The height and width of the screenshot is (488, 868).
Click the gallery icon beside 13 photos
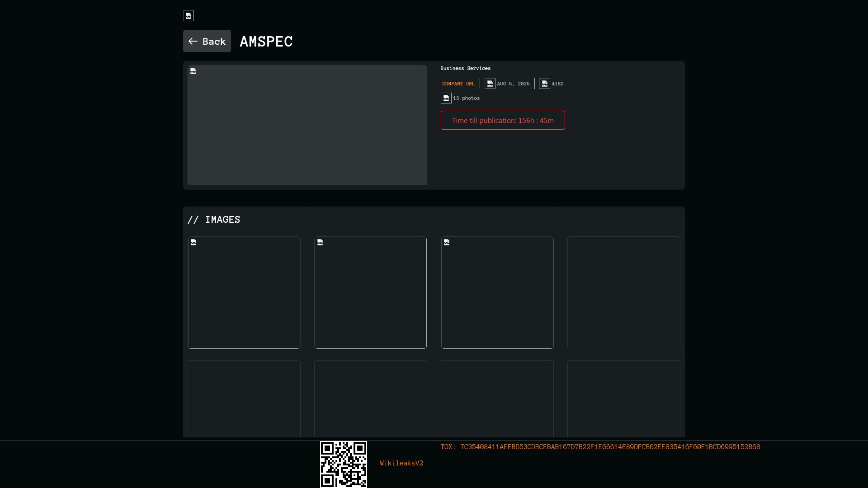(x=446, y=98)
